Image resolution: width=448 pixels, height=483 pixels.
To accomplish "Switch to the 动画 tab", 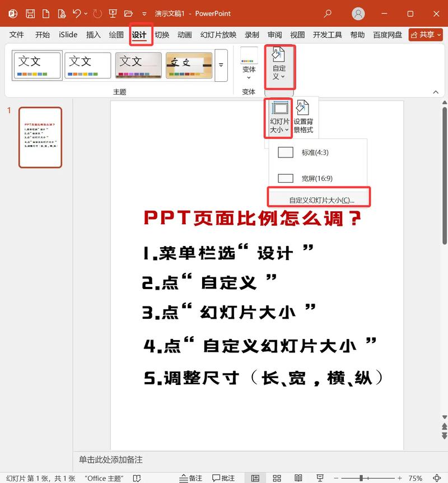I will [x=185, y=35].
